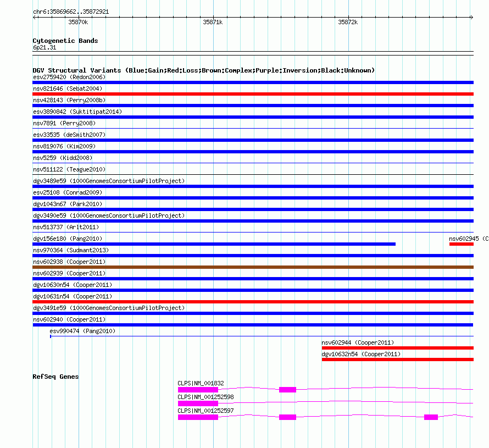Screen dimensions: 489x448
Task: Select the brown nsv602938 complex variant bar
Action: (x=253, y=267)
